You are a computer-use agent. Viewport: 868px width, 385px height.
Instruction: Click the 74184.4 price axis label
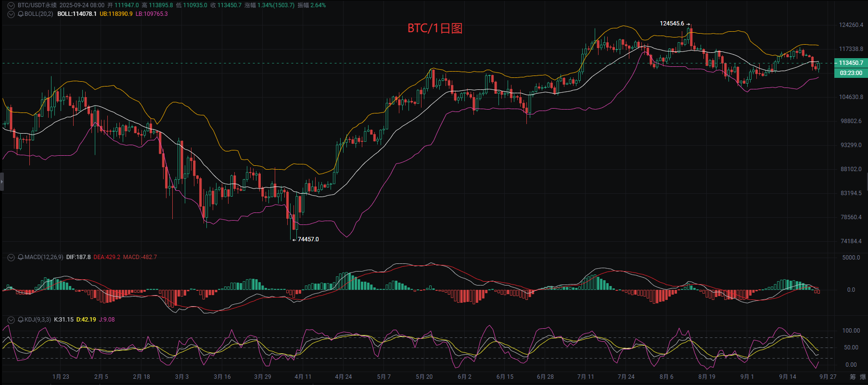pos(851,241)
